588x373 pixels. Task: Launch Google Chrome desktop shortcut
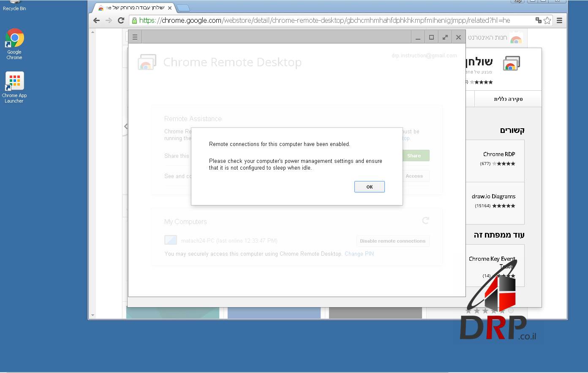click(x=14, y=43)
